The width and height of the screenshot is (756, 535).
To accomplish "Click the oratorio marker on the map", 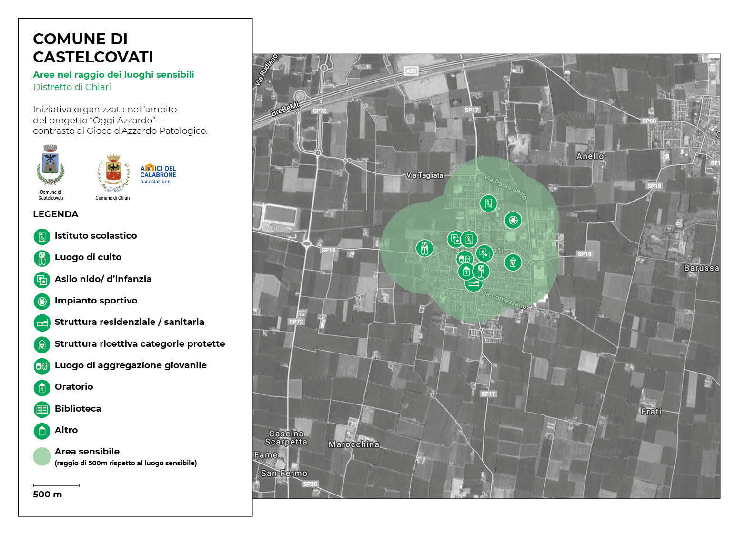I will (x=465, y=272).
